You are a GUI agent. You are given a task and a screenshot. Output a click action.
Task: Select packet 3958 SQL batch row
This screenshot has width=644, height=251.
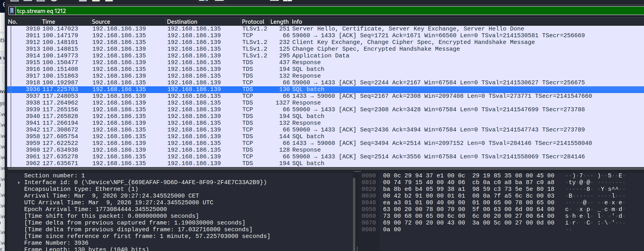point(326,137)
